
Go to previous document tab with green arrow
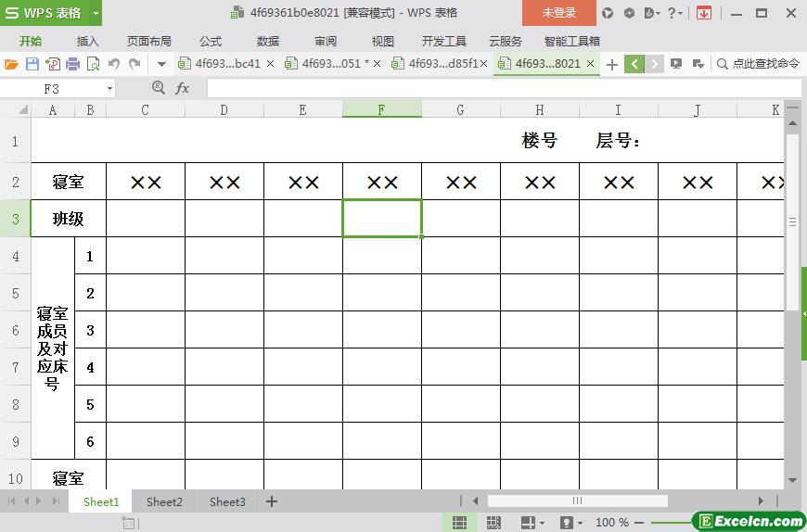click(x=634, y=64)
